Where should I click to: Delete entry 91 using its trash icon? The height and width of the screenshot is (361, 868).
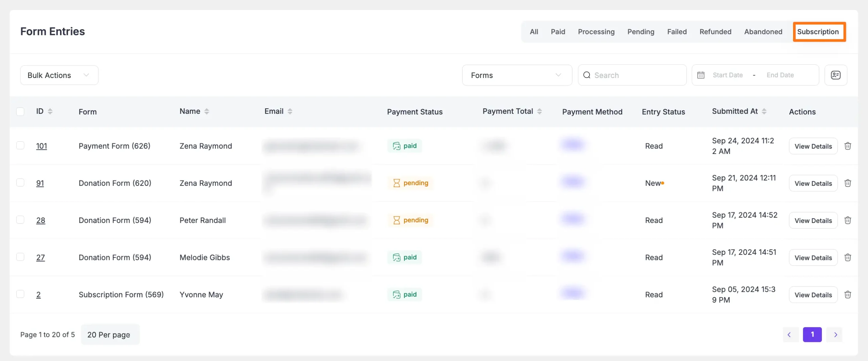[x=848, y=183]
